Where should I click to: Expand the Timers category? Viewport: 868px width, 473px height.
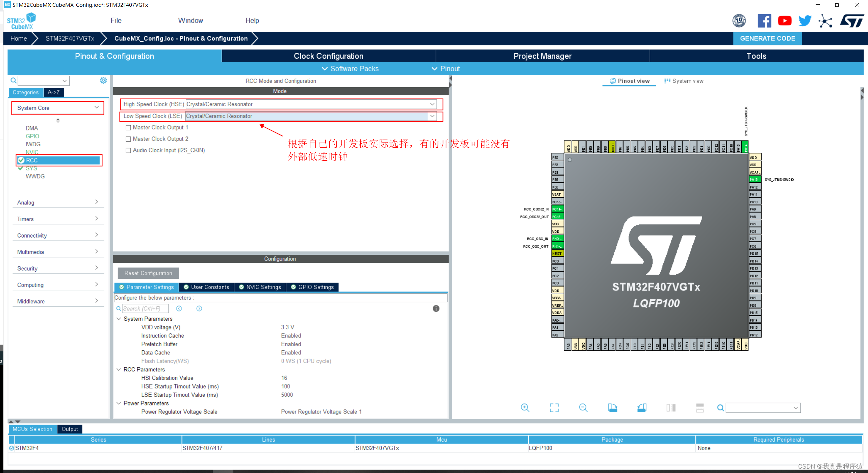(x=58, y=219)
